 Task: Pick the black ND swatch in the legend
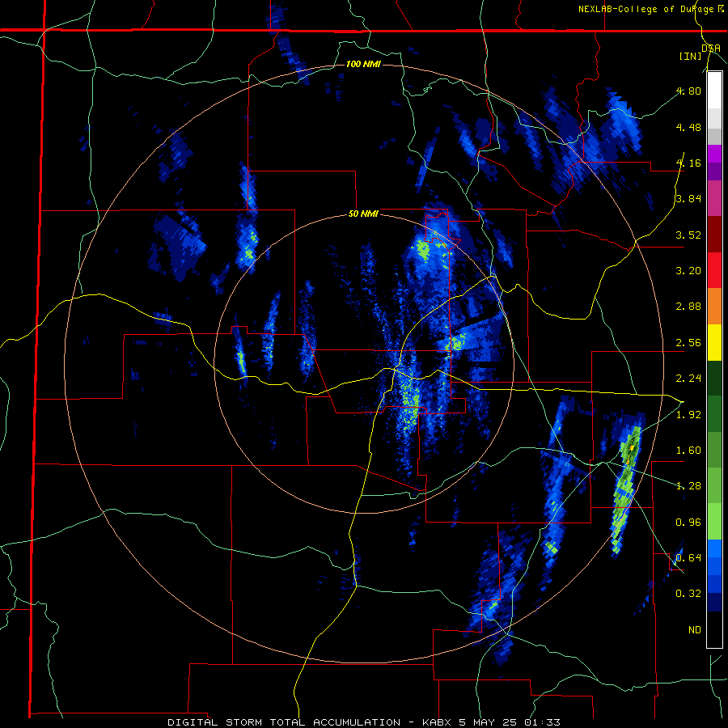click(x=714, y=629)
